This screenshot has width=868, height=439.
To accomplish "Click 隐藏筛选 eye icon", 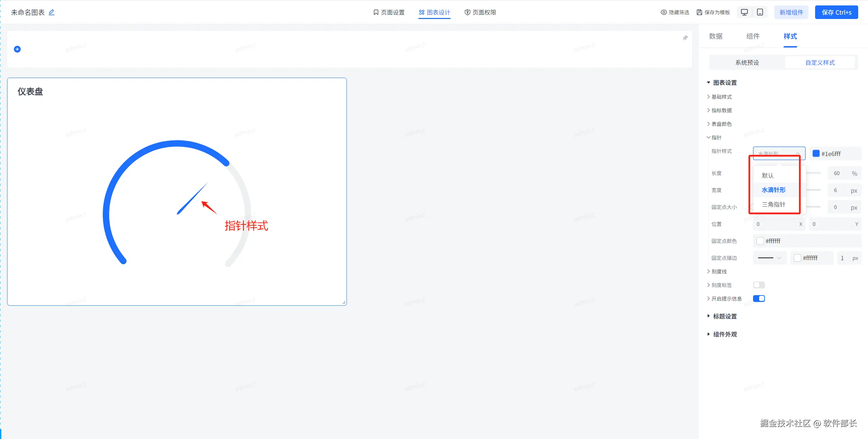I will [x=664, y=12].
